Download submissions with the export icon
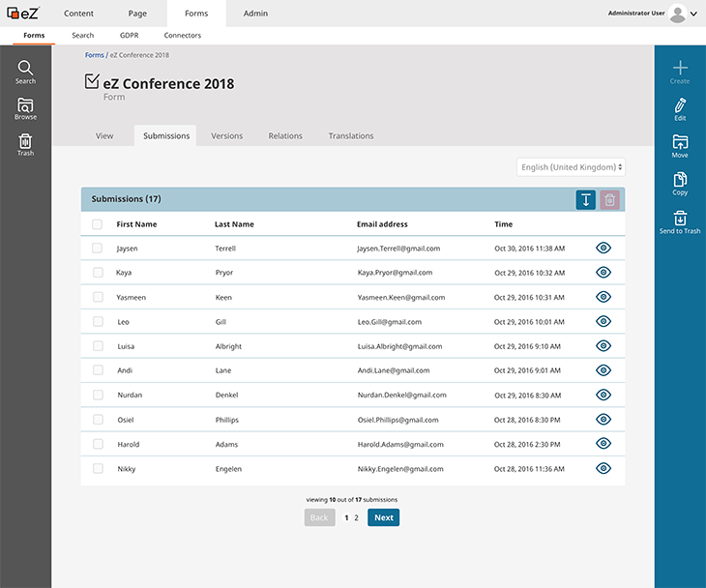706x588 pixels. tap(586, 200)
